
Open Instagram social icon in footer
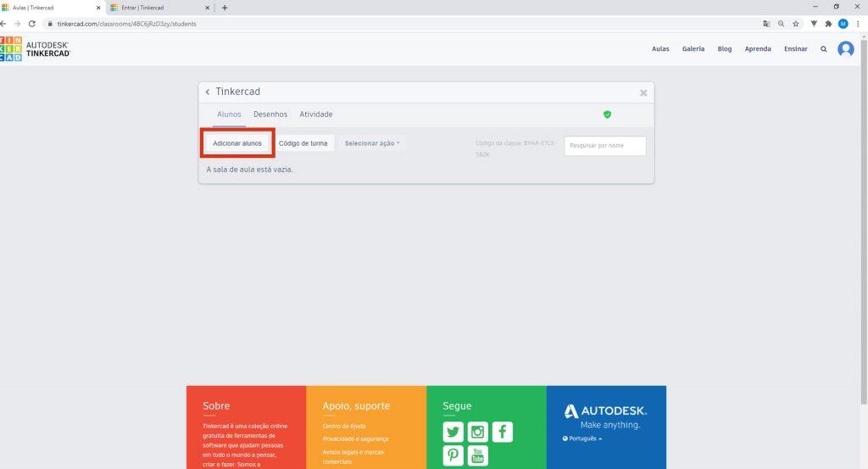point(478,432)
